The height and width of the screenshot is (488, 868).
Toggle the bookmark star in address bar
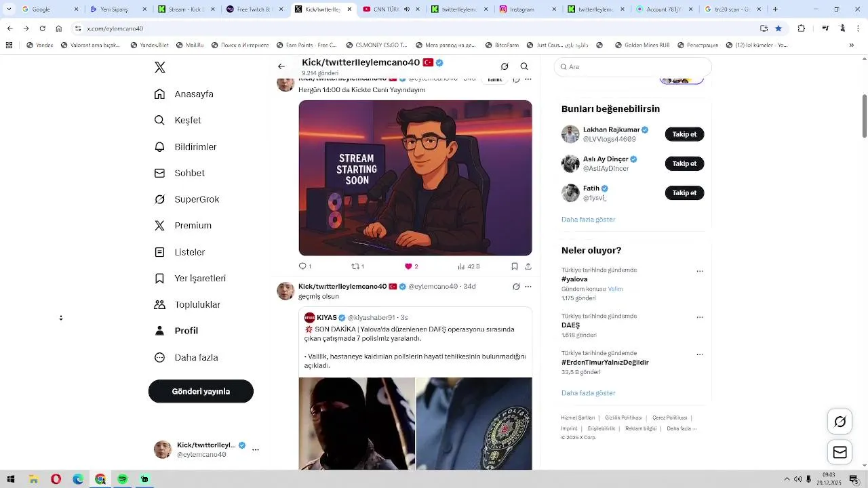[778, 28]
